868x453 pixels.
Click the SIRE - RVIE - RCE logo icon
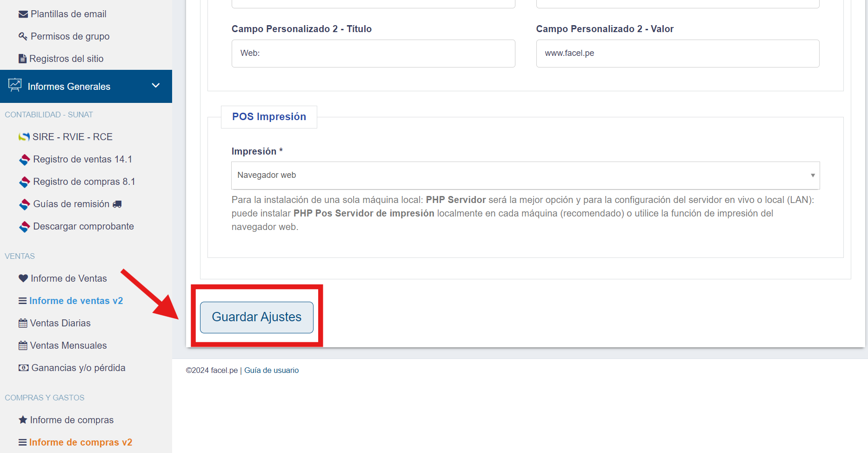point(24,137)
